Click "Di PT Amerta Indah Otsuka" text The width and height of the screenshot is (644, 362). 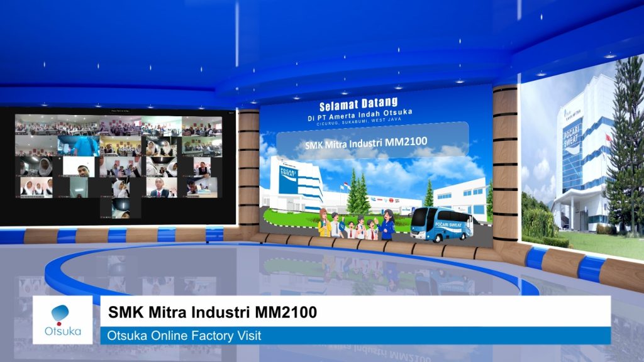click(x=360, y=115)
